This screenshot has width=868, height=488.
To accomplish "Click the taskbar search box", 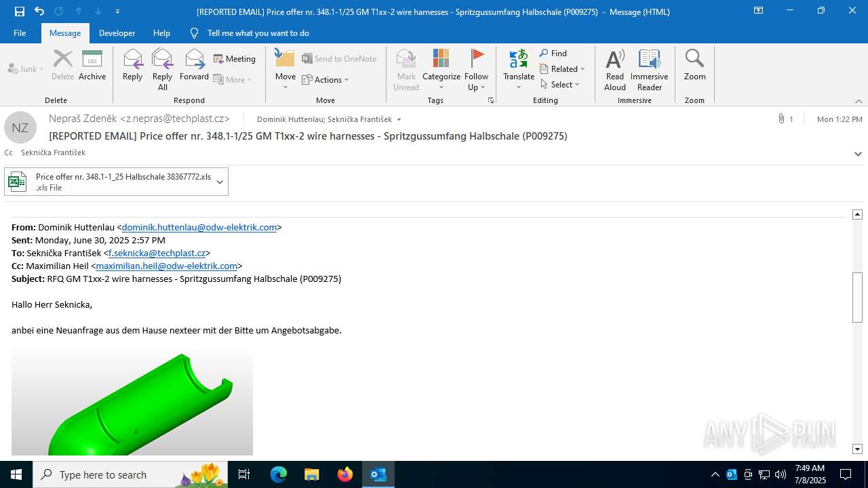I will click(130, 474).
